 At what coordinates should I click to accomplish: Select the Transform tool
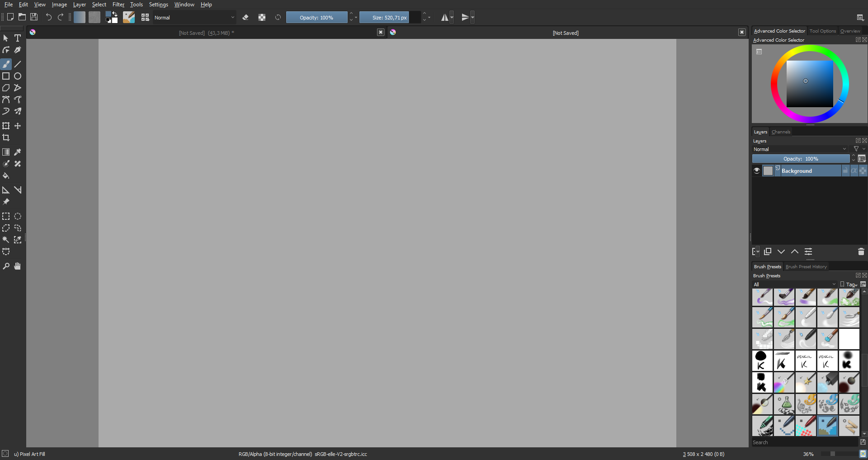6,126
